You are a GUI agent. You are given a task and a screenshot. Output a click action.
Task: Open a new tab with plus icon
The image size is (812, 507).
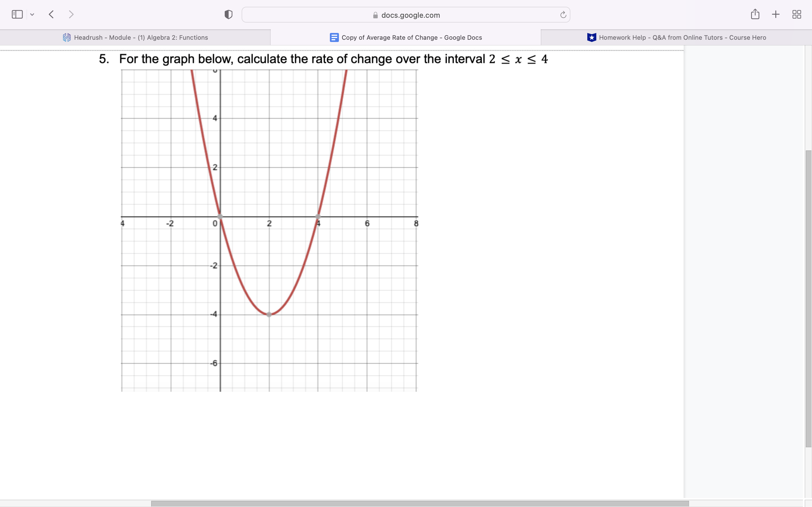click(x=775, y=14)
